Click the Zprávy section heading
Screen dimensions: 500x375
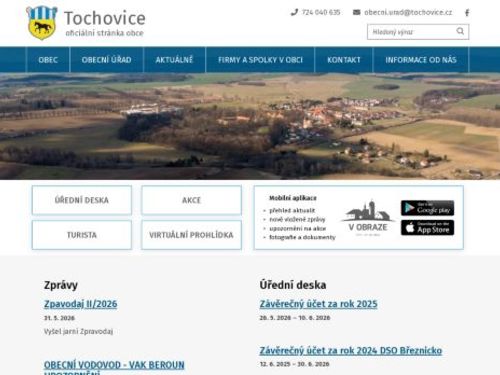[x=61, y=285]
